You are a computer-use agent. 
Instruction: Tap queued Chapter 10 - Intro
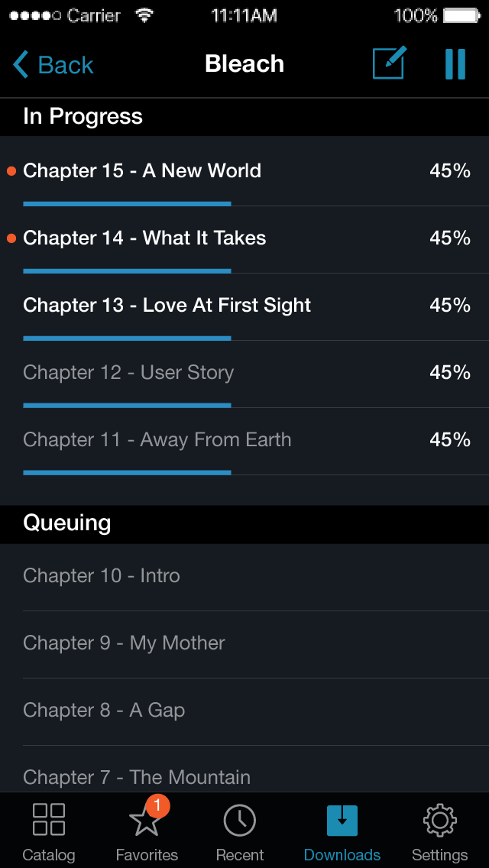102,575
